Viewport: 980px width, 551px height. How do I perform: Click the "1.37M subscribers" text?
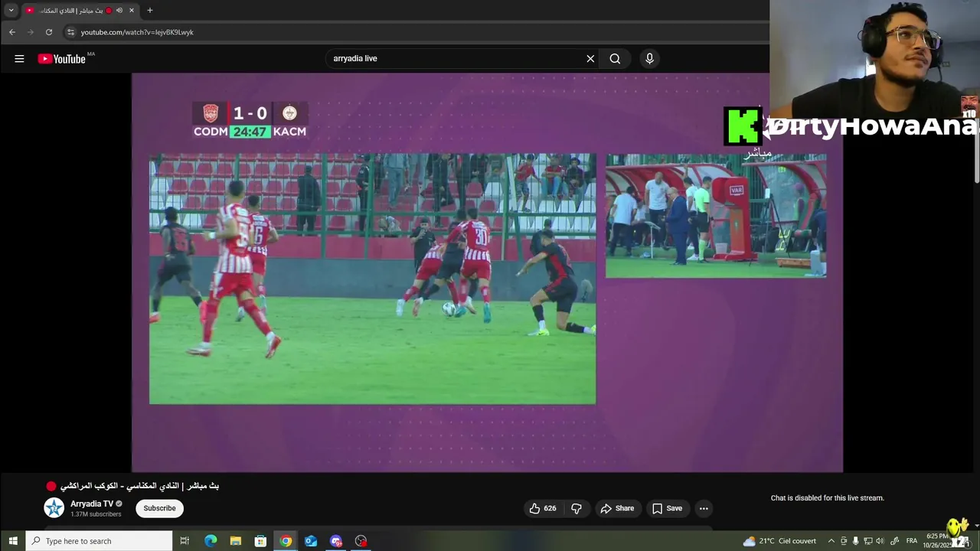click(x=96, y=514)
